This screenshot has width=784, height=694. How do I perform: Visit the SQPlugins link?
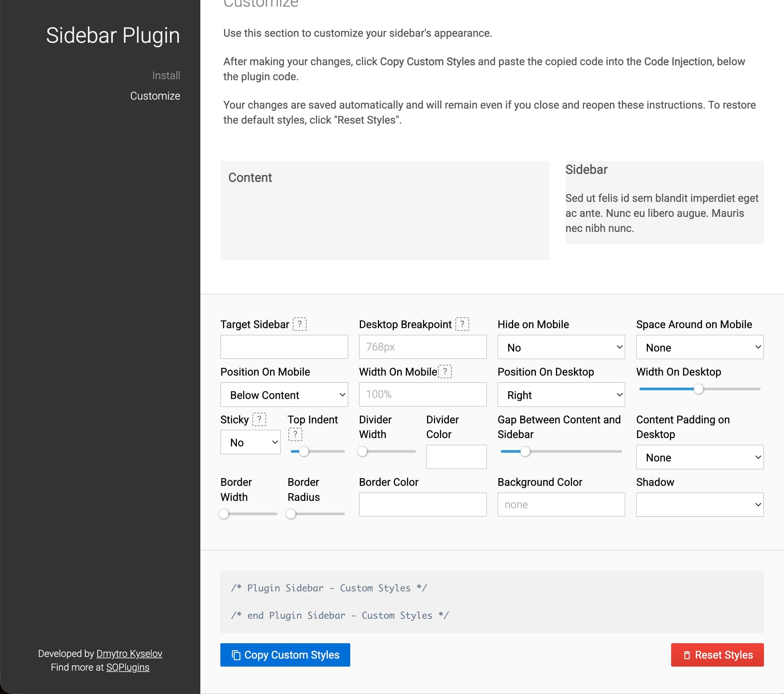(x=128, y=667)
